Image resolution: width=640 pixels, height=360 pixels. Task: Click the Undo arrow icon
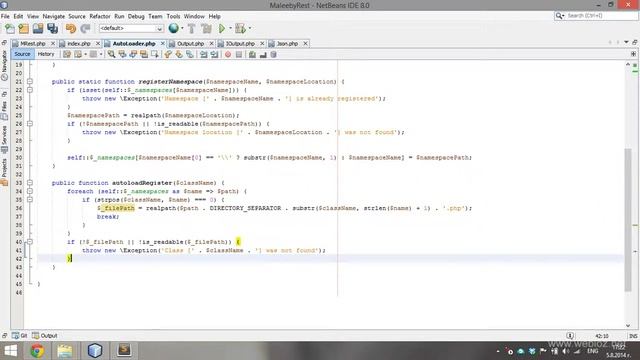click(x=71, y=28)
